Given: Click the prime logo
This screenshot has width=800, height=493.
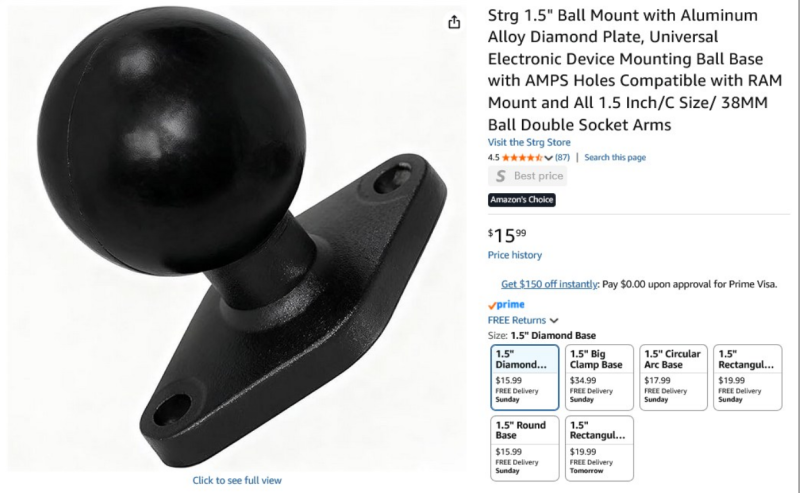Looking at the screenshot, I should pos(506,305).
